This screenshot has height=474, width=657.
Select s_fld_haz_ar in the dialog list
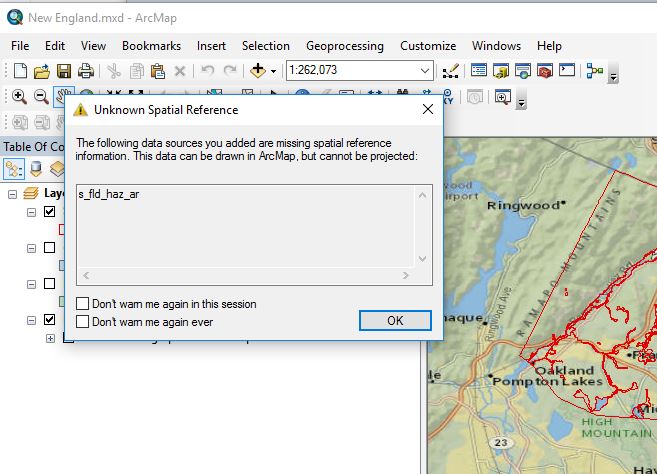[109, 194]
